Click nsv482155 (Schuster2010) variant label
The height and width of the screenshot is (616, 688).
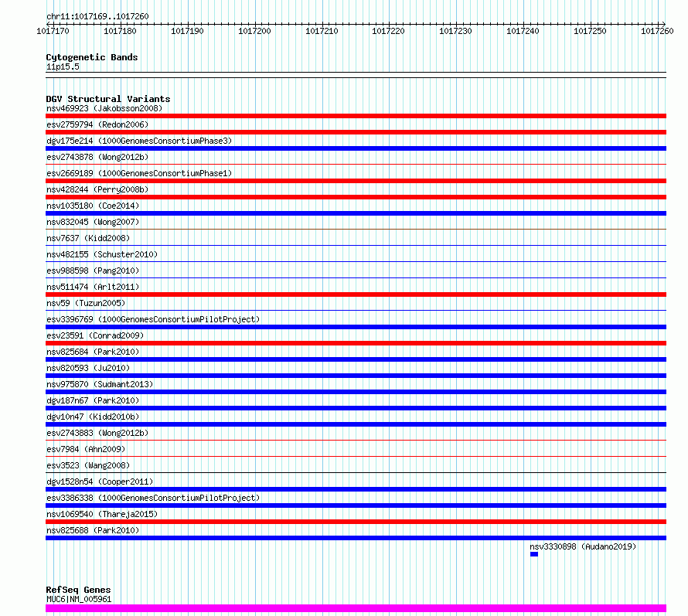[x=102, y=254]
